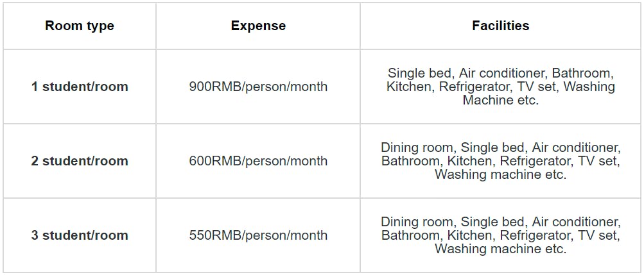Click 'Dining room' in 2 student/room facilities
The image size is (644, 275).
[417, 147]
